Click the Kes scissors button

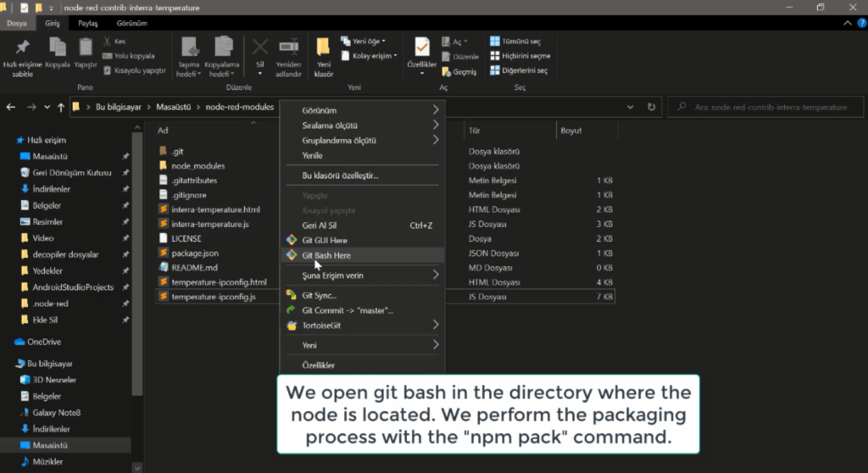point(114,41)
